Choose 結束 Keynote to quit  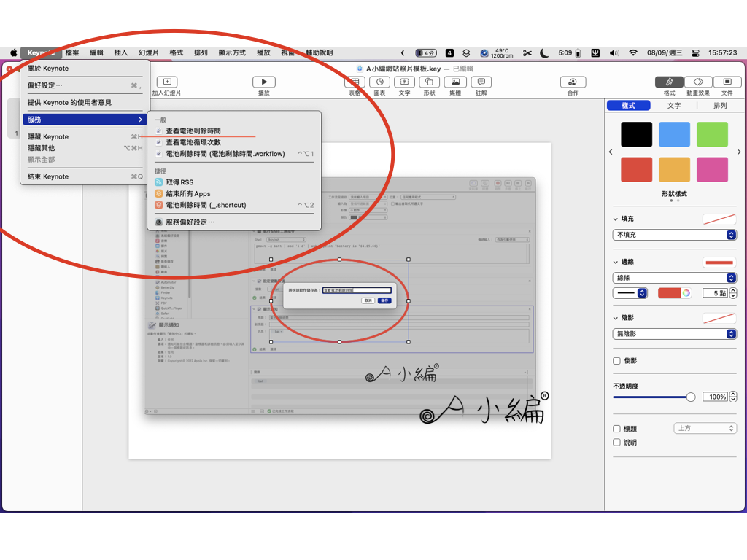[83, 176]
